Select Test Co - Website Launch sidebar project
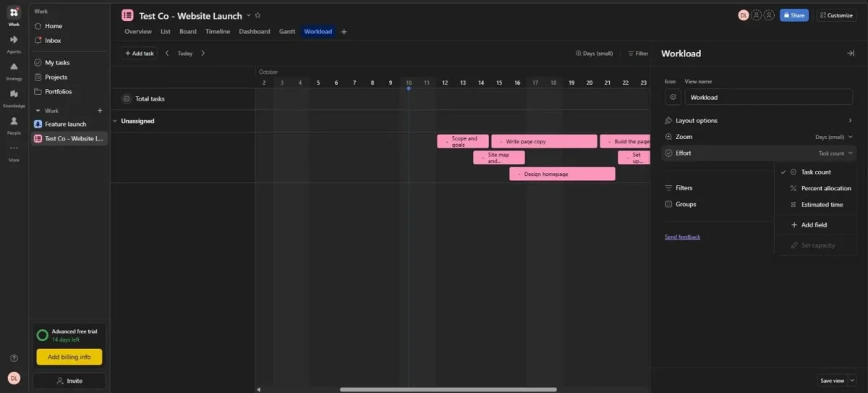Screen dimensions: 868x393 69,138
